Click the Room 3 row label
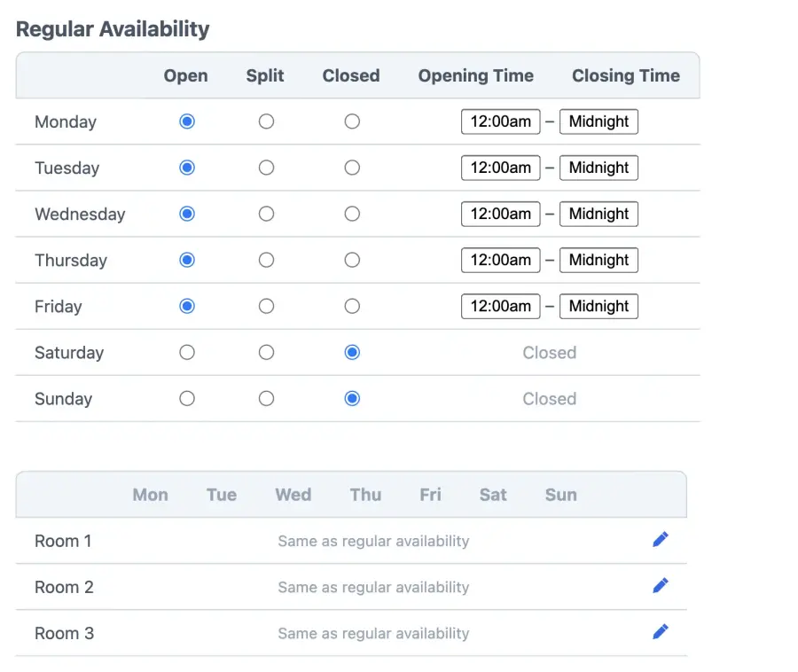Image resolution: width=798 pixels, height=672 pixels. tap(64, 633)
